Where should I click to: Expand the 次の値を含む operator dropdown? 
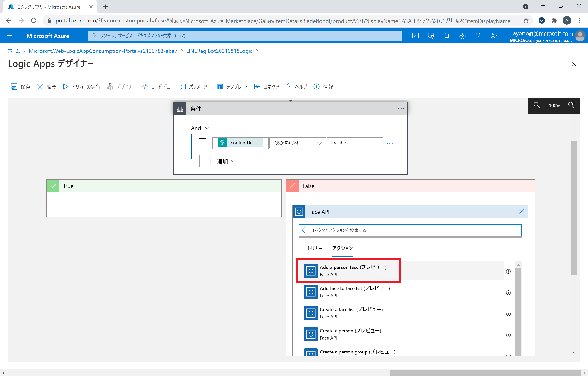[x=319, y=143]
